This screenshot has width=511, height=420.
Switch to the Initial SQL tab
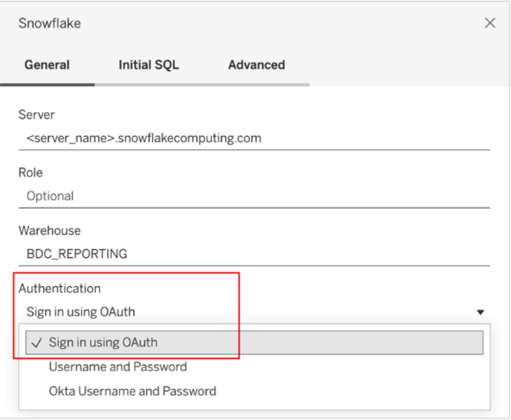(149, 65)
